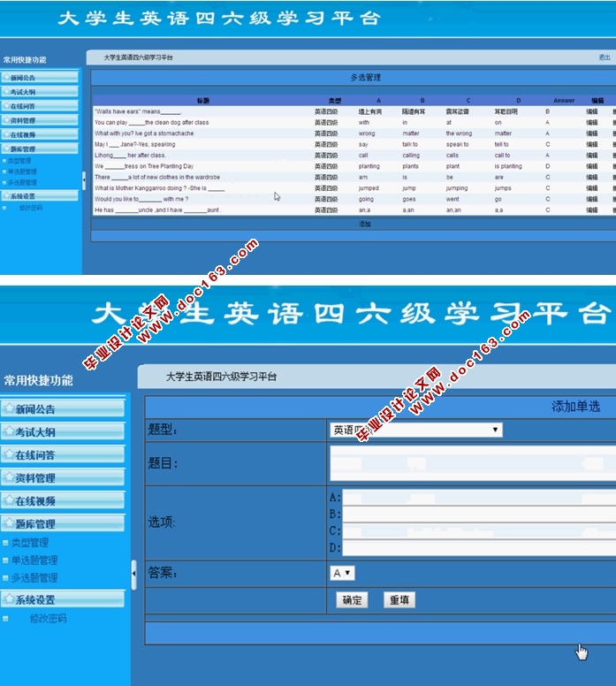Edit the "May I ___ Jane?" question row
The width and height of the screenshot is (616, 686).
[592, 144]
